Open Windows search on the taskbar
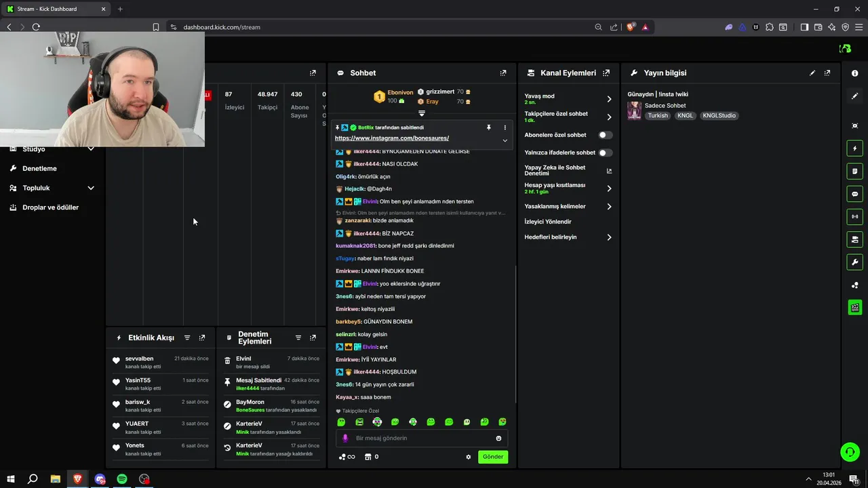This screenshot has height=488, width=868. click(33, 479)
